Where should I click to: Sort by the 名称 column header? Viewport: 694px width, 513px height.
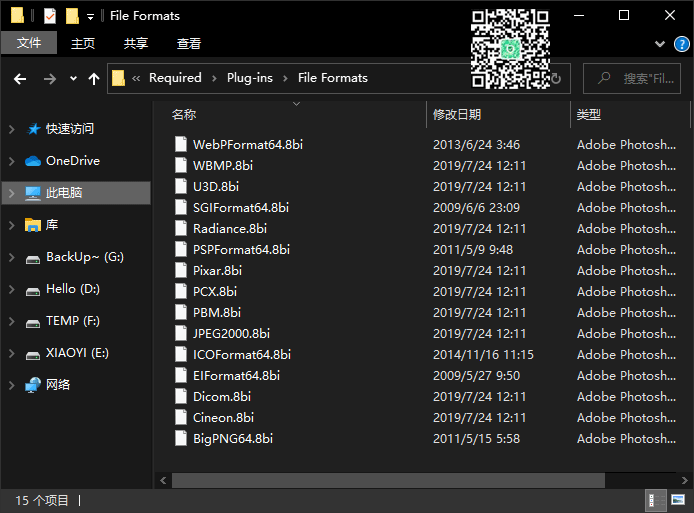pyautogui.click(x=184, y=115)
